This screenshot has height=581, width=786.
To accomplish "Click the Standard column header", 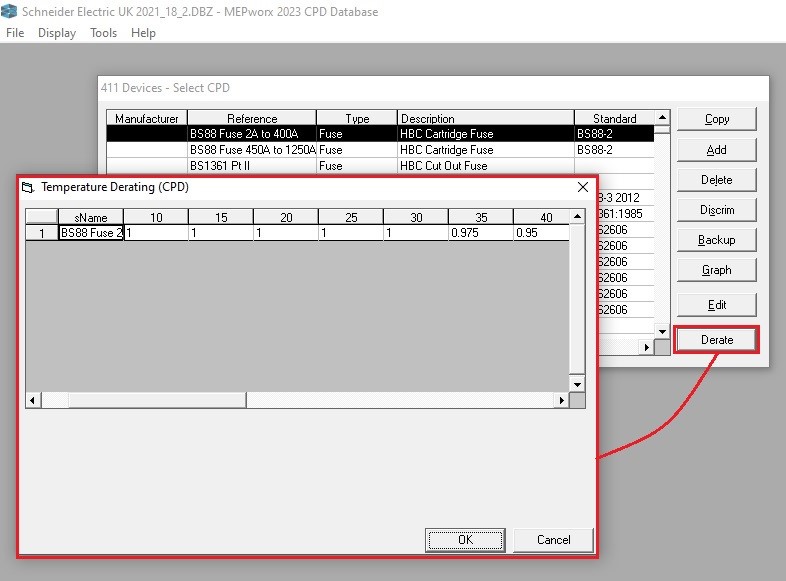I will coord(615,118).
